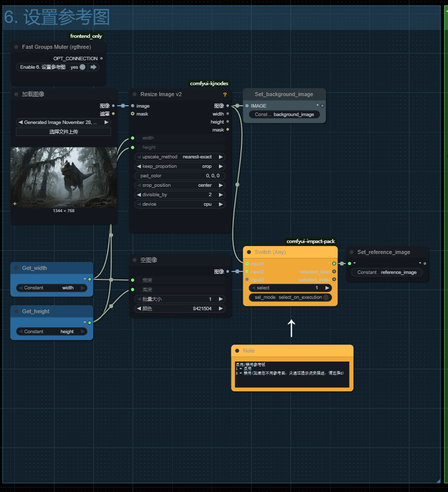Click the 空图像 node collapse dot
The image size is (448, 492).
point(134,260)
